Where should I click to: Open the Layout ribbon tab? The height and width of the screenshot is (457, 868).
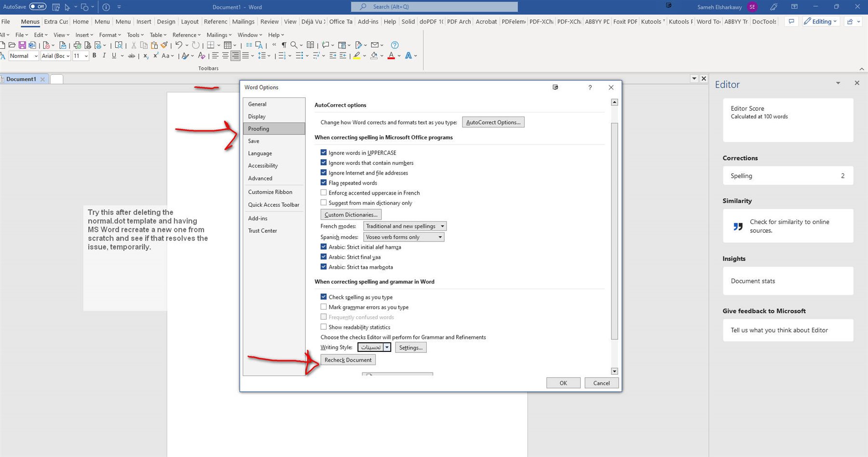click(190, 21)
